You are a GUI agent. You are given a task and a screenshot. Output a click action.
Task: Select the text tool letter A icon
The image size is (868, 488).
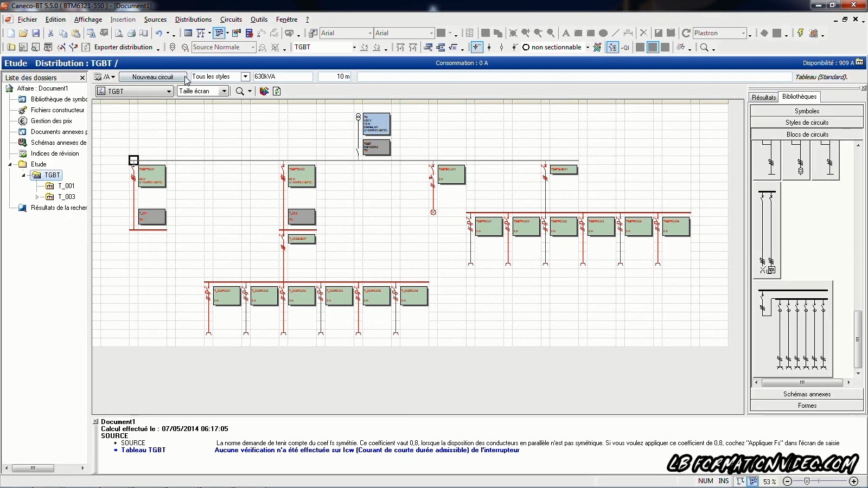point(566,33)
